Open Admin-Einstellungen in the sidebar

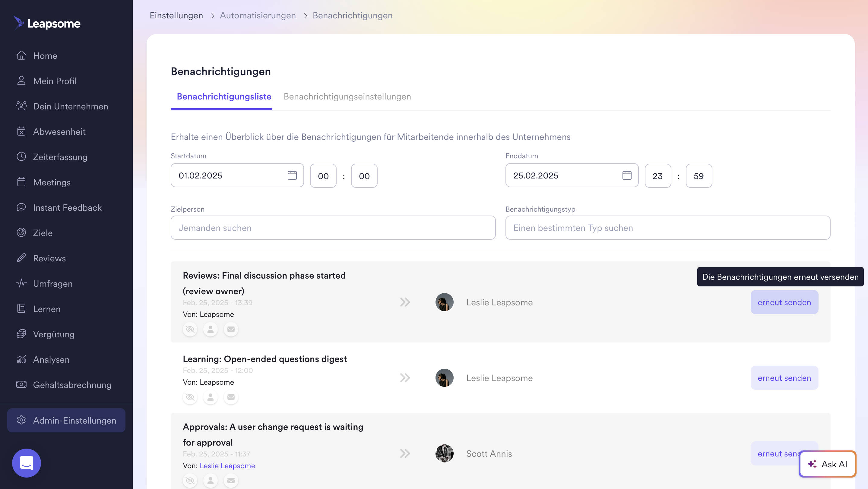pos(66,420)
